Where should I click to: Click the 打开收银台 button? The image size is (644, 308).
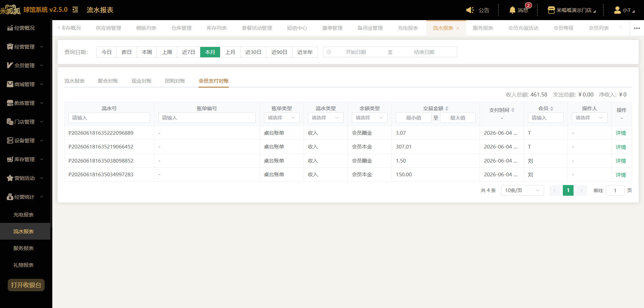click(x=26, y=285)
